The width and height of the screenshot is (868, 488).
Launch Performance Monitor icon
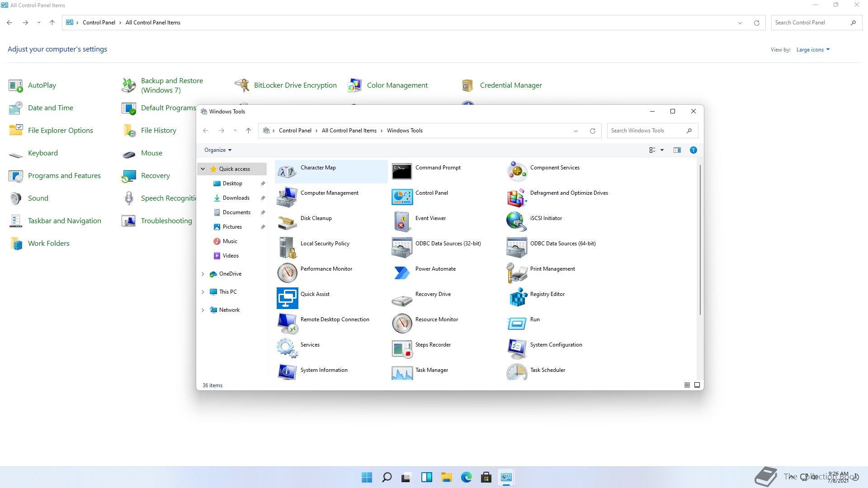287,273
